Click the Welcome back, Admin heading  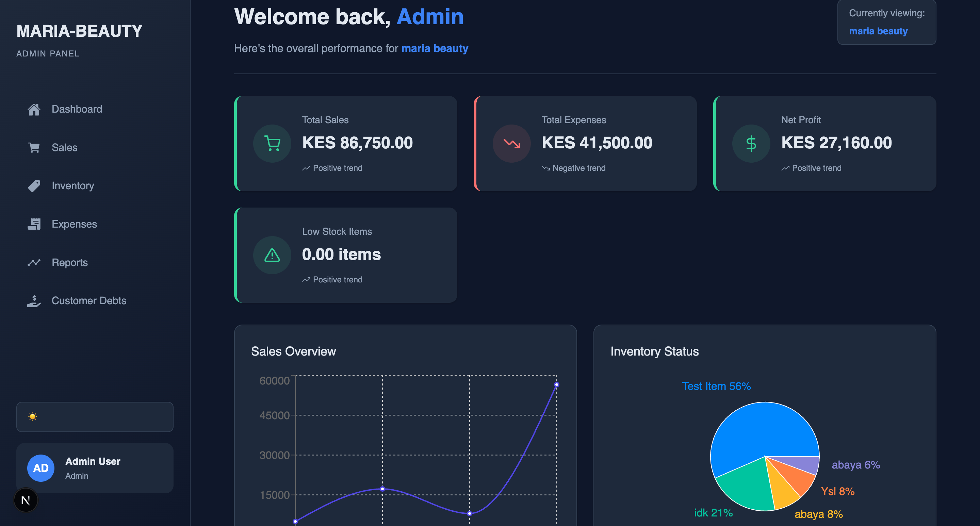[349, 17]
